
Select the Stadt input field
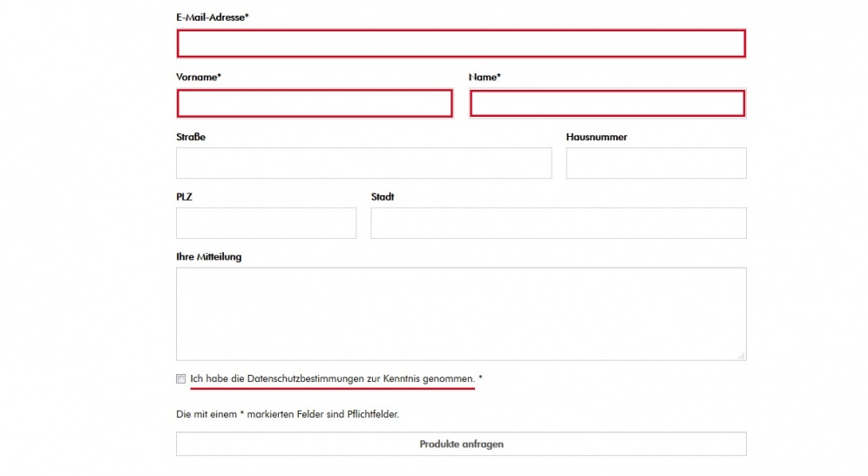[x=559, y=223]
